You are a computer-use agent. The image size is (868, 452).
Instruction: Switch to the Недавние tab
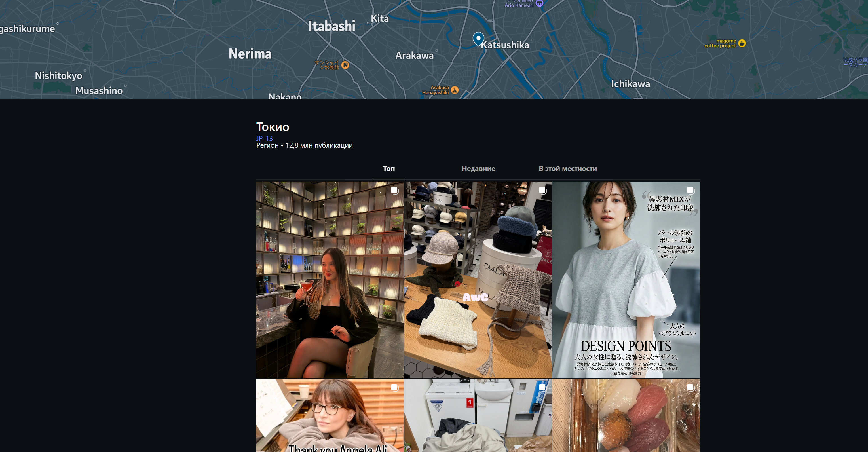click(x=478, y=168)
